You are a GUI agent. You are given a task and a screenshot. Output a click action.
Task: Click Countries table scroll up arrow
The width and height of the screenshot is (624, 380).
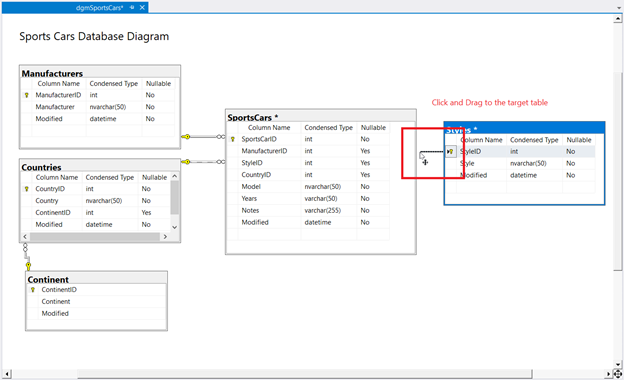tap(175, 176)
